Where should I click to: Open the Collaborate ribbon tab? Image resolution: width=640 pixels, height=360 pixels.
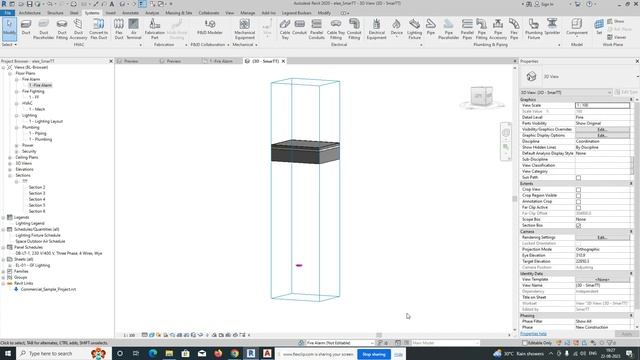(x=209, y=13)
